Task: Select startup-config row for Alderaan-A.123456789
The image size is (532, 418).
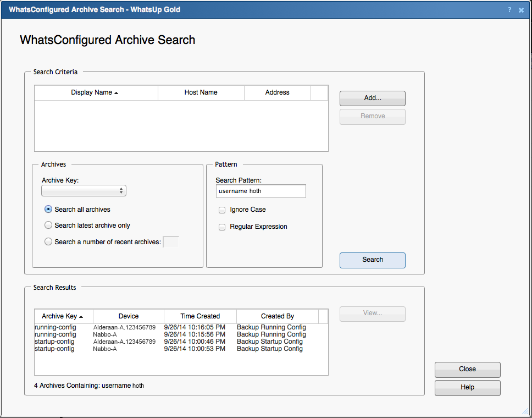Action: coord(181,342)
